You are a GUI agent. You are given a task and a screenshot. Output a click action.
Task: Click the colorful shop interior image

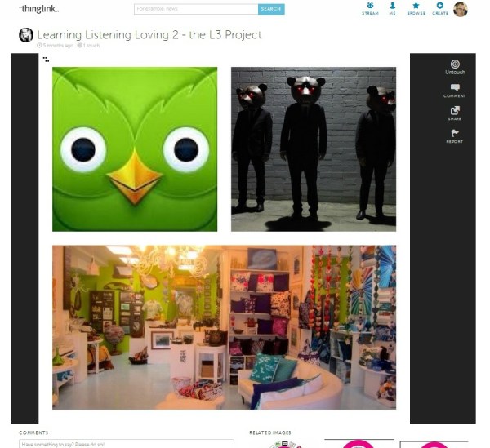tap(224, 327)
